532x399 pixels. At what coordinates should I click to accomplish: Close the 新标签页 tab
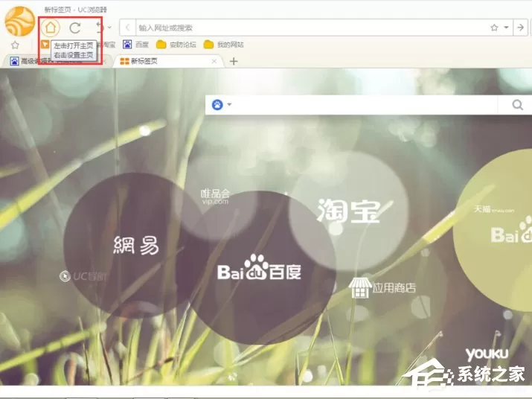click(214, 61)
